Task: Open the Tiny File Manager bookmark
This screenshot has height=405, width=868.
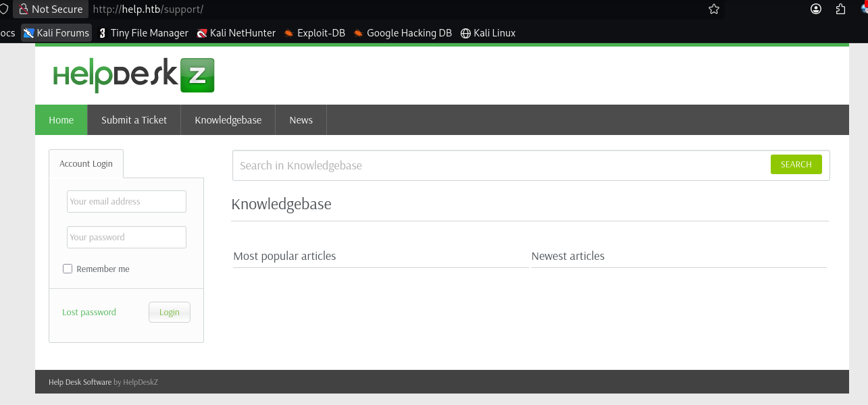Action: (143, 33)
